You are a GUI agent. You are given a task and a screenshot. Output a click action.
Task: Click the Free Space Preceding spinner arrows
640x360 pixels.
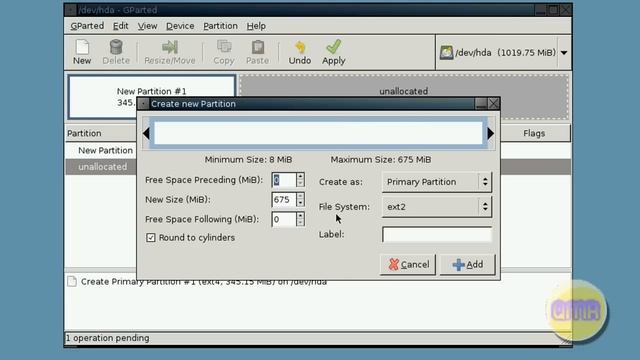(x=300, y=180)
